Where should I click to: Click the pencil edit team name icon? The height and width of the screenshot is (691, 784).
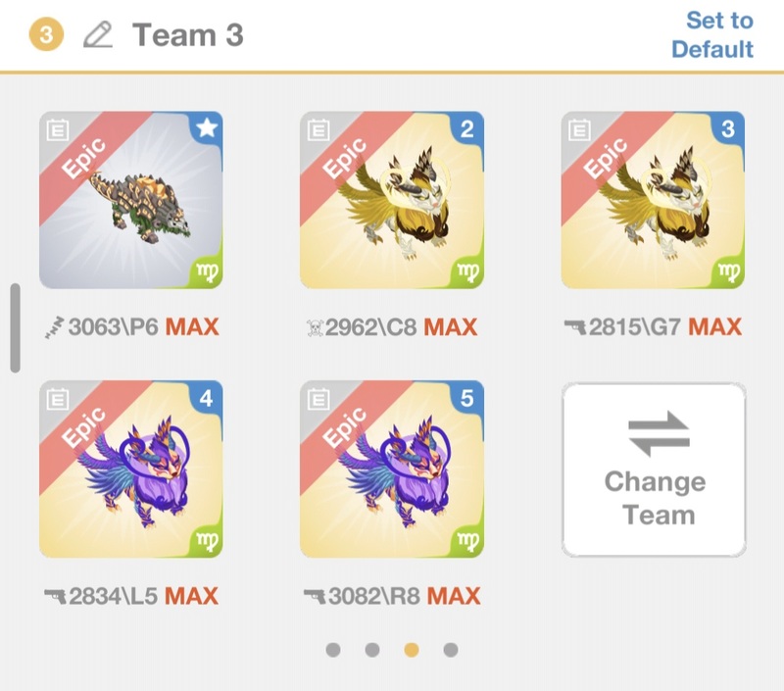pos(98,35)
